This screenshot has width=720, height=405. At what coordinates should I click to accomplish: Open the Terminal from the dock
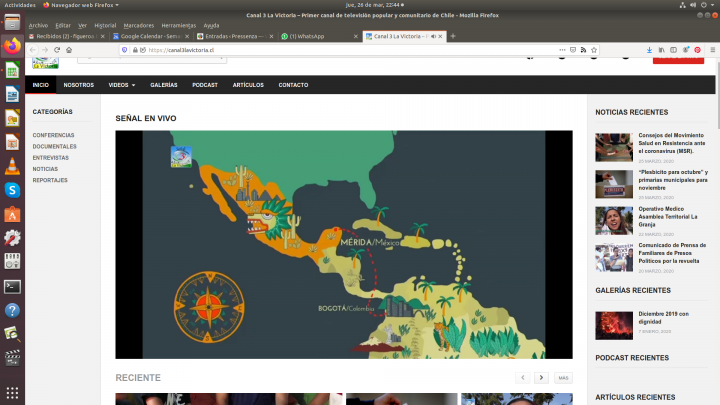[x=12, y=286]
